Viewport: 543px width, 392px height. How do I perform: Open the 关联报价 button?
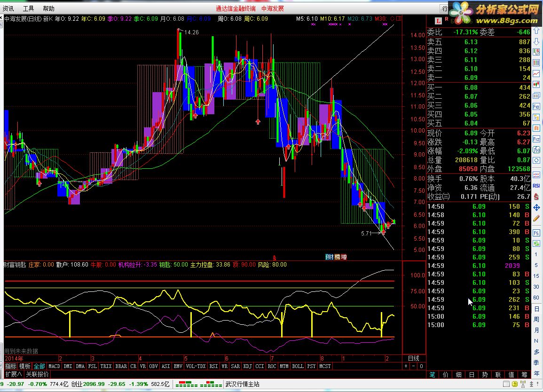tap(38, 374)
